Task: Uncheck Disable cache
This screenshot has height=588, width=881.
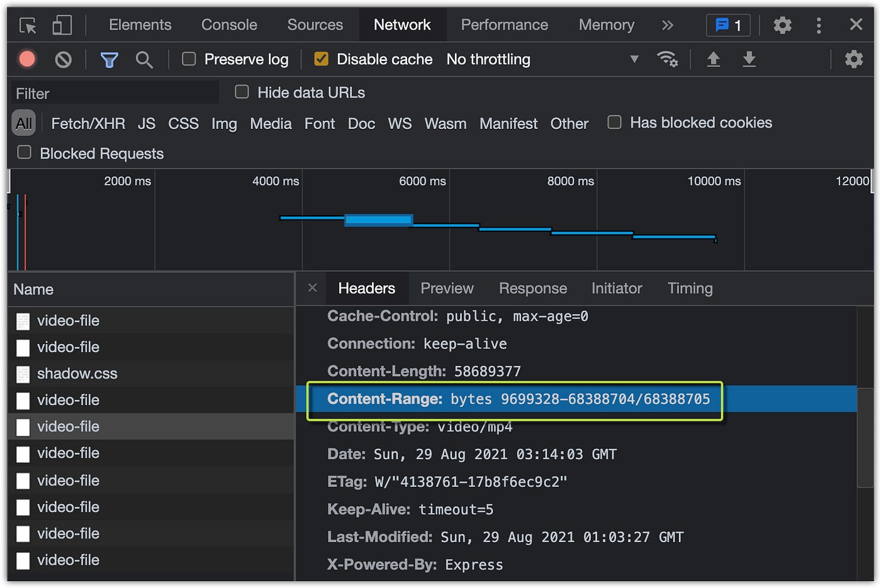Action: tap(322, 58)
